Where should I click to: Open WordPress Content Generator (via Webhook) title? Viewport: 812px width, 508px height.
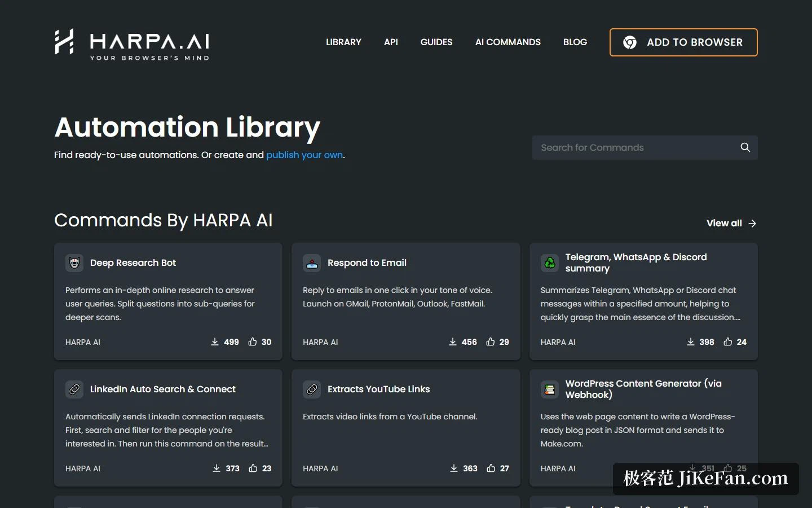pyautogui.click(x=643, y=389)
